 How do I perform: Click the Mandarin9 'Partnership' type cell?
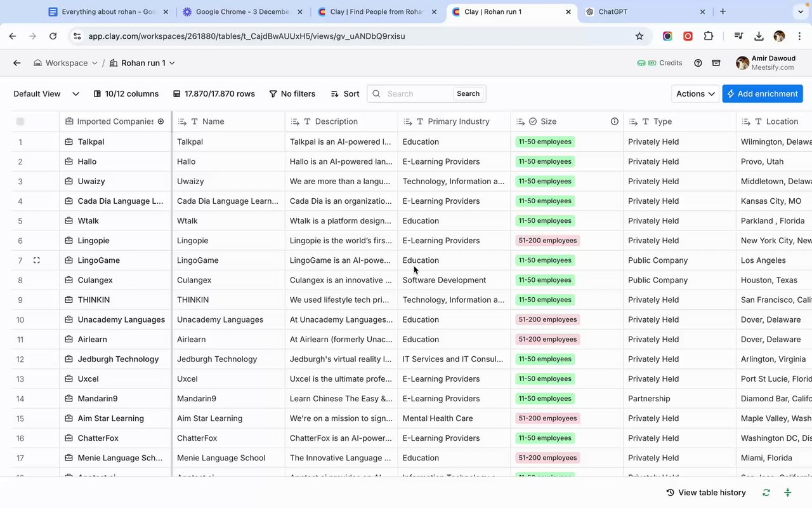(x=679, y=399)
